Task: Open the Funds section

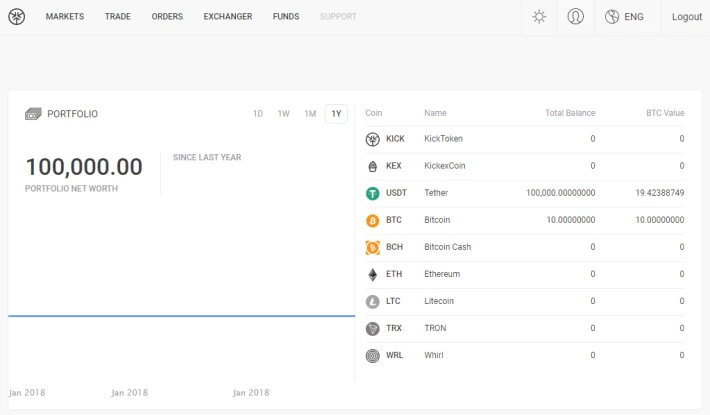Action: 286,17
